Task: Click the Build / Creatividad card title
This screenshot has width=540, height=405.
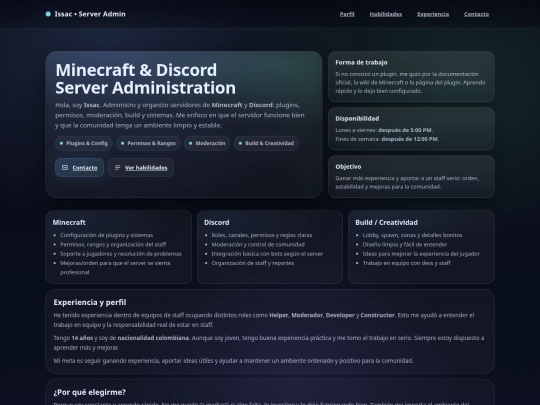Action: pyautogui.click(x=386, y=222)
